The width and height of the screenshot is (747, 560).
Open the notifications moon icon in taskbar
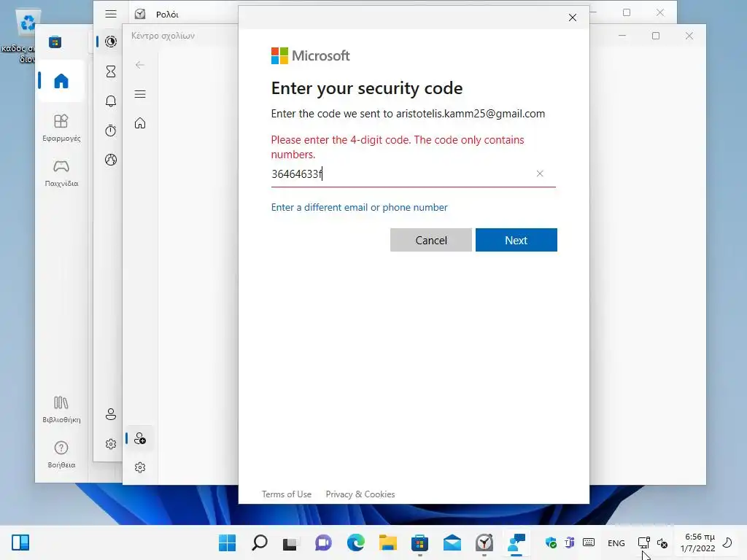point(727,542)
